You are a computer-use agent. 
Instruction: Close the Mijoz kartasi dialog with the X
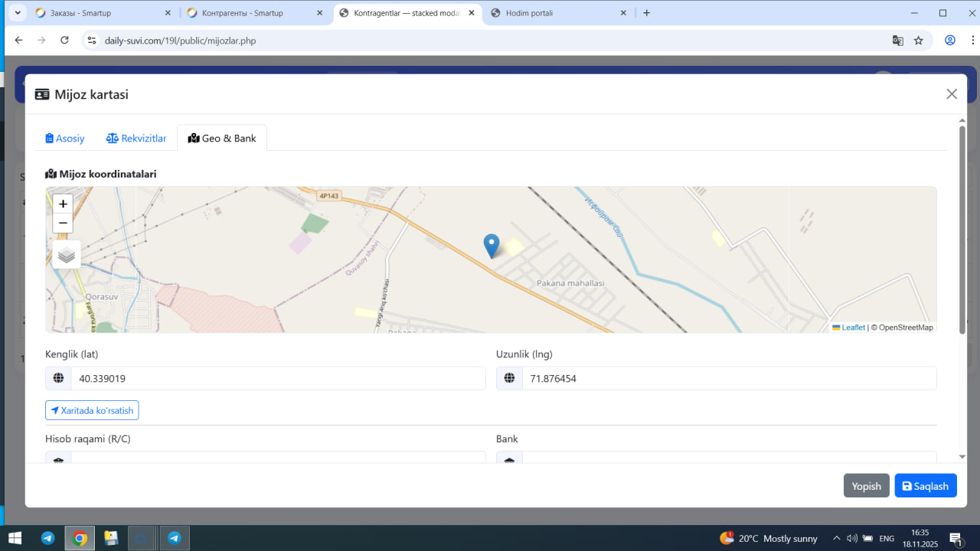coord(952,94)
